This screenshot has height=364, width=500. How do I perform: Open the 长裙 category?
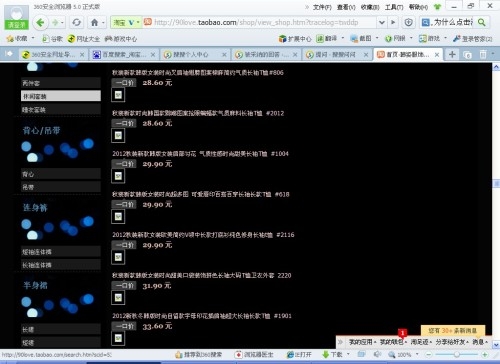[x=61, y=329]
